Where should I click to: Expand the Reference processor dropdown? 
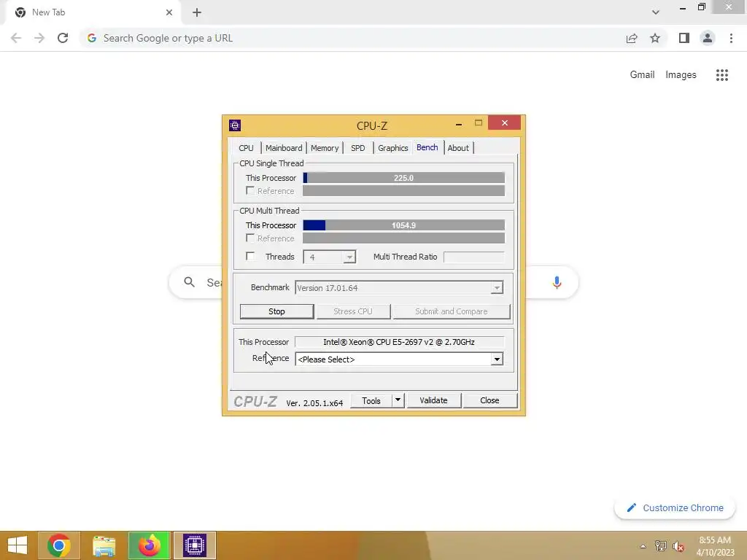(x=497, y=359)
